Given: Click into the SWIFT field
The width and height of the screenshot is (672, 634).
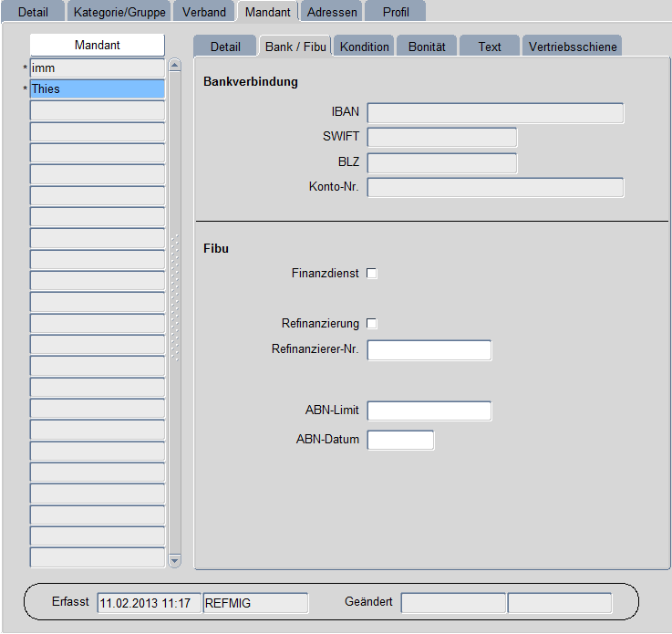Looking at the screenshot, I should point(442,138).
